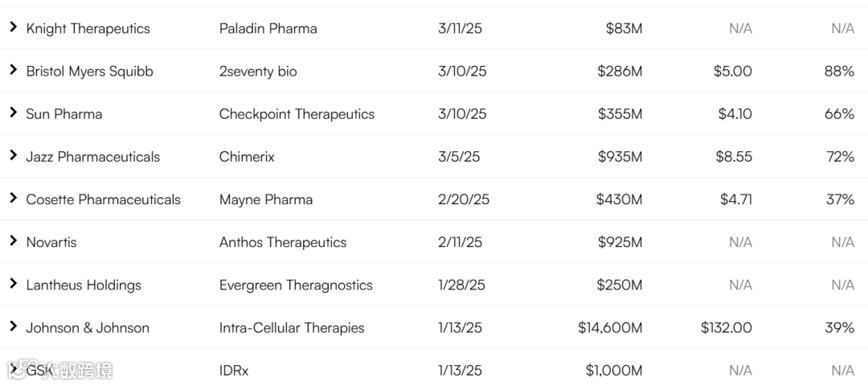Viewport: 868px width, 386px height.
Task: Click the $14,600M deal value
Action: click(610, 327)
